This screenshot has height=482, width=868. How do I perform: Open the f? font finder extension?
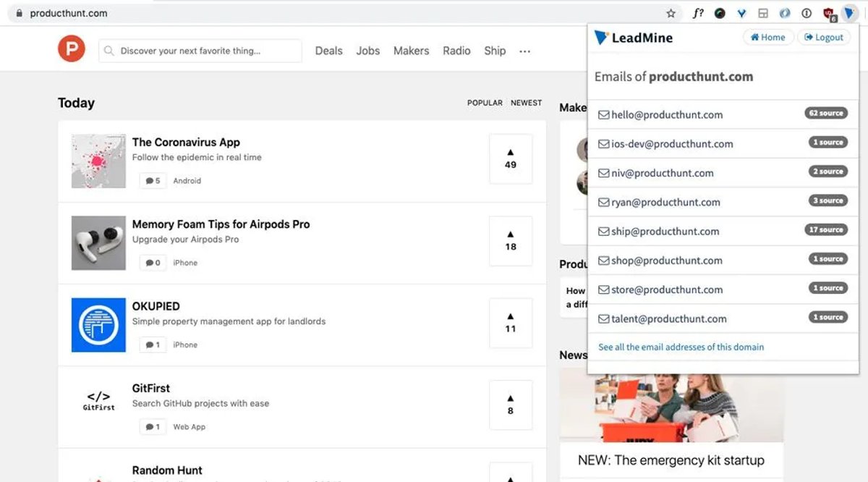697,13
